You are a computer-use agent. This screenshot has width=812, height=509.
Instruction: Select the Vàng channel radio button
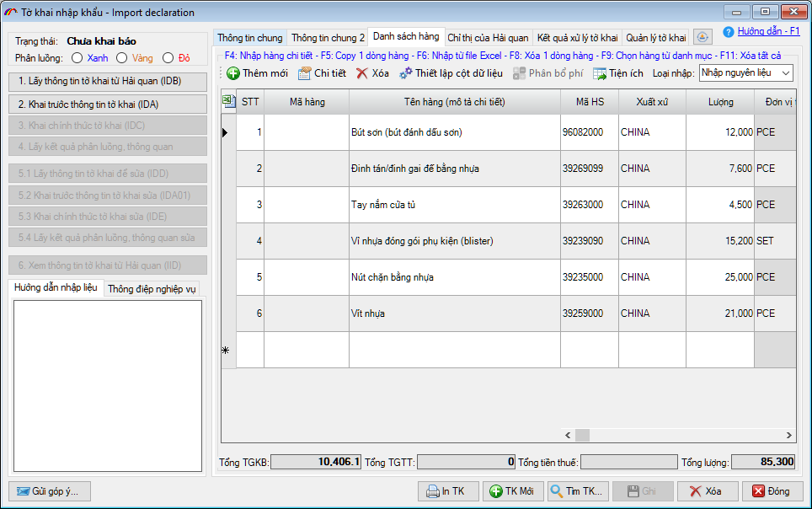[122, 58]
